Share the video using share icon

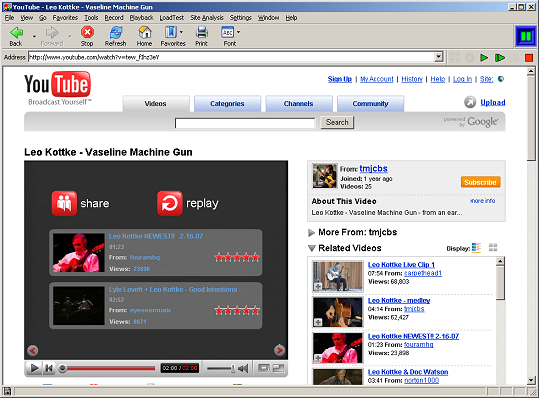tap(64, 203)
